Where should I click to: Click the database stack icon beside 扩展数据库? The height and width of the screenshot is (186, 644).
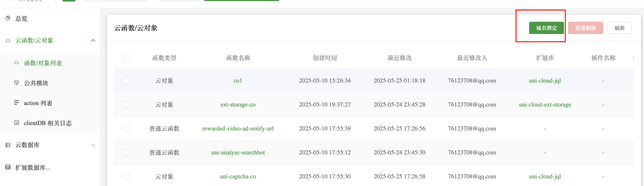point(8,167)
